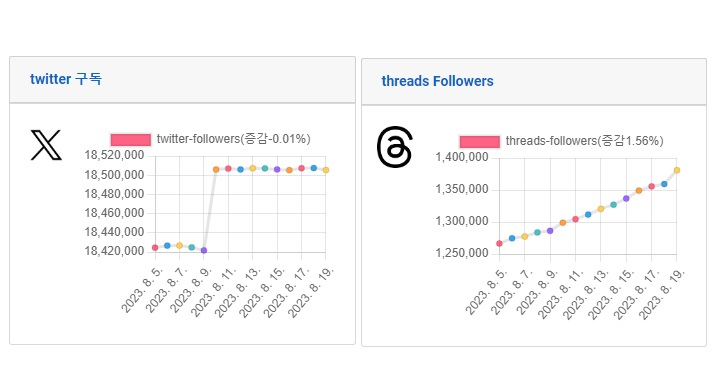This screenshot has width=715, height=383.
Task: Select the orange point after the Twitter jump
Action: [216, 170]
